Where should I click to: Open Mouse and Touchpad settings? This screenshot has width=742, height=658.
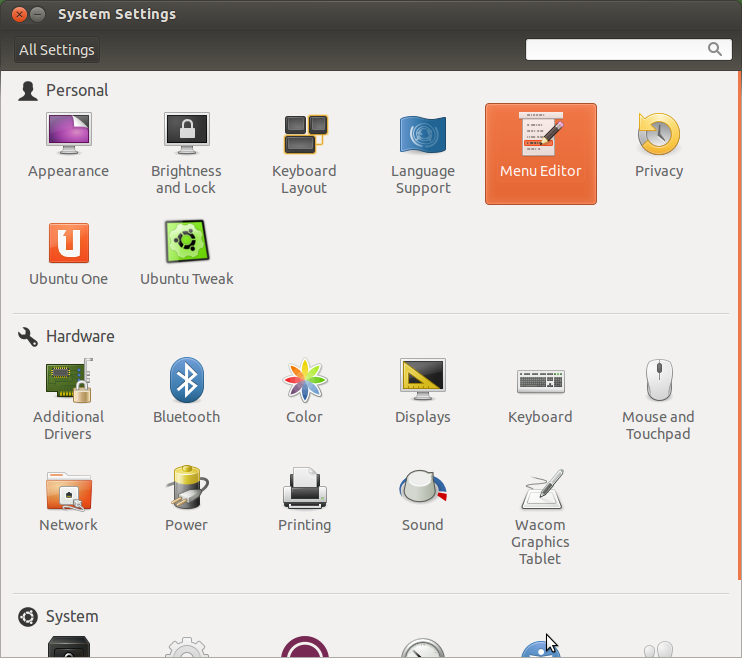[x=658, y=400]
